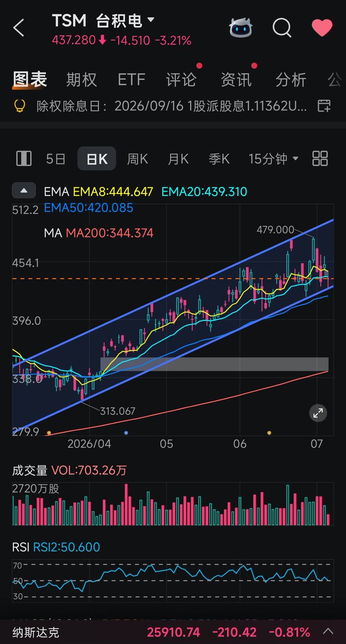Tap the VOL:703.26万 value
This screenshot has height=644, width=346.
(x=89, y=471)
